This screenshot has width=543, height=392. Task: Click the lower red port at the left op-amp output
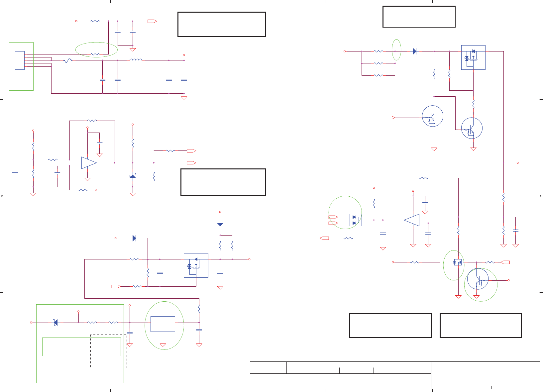click(191, 163)
